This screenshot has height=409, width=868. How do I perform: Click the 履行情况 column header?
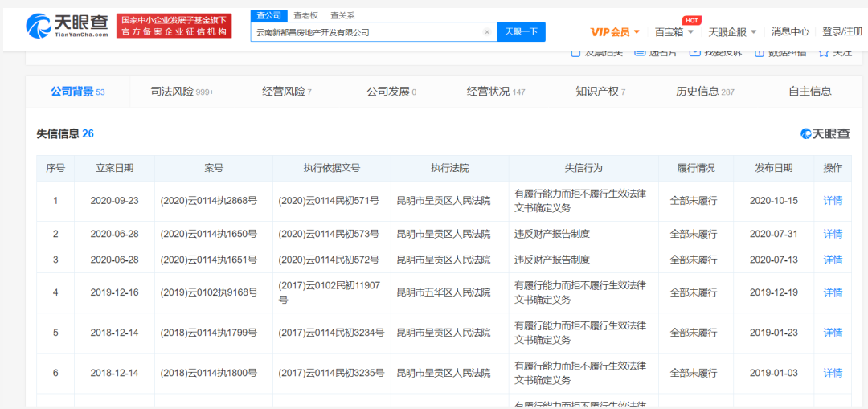point(696,168)
